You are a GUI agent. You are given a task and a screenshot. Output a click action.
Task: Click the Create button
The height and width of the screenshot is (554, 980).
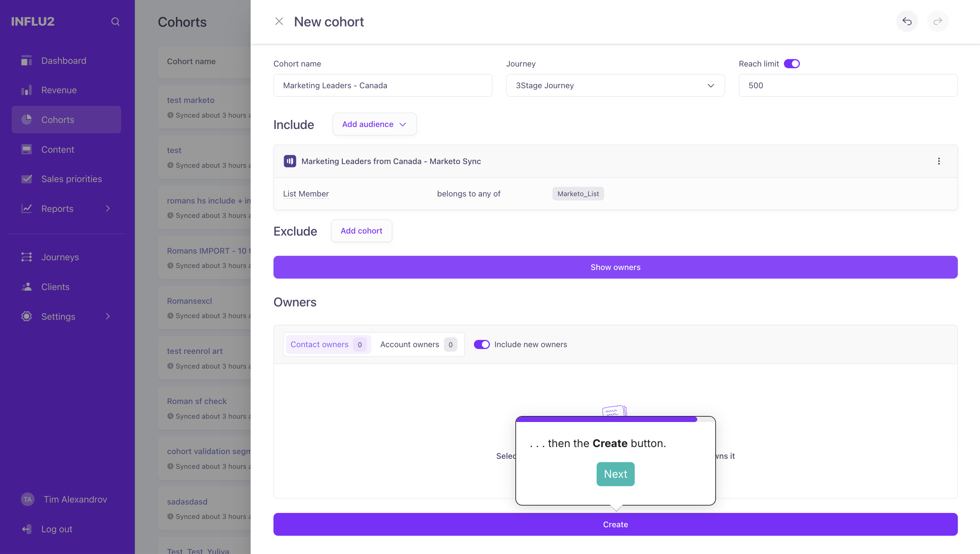point(615,524)
